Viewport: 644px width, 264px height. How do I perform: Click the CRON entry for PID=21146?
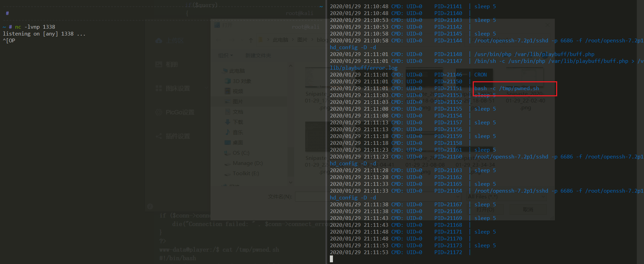[x=480, y=75]
